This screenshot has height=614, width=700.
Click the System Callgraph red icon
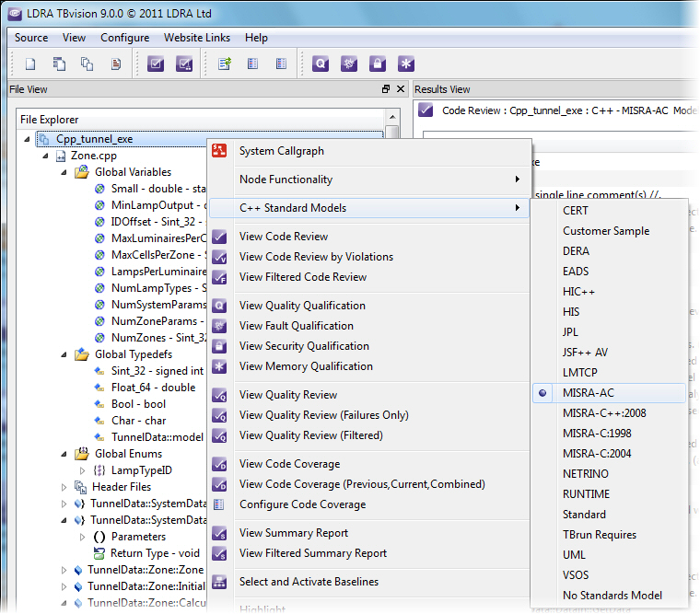point(219,151)
